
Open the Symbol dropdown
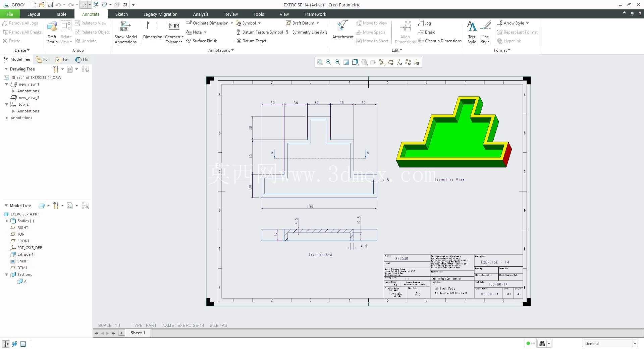[259, 23]
